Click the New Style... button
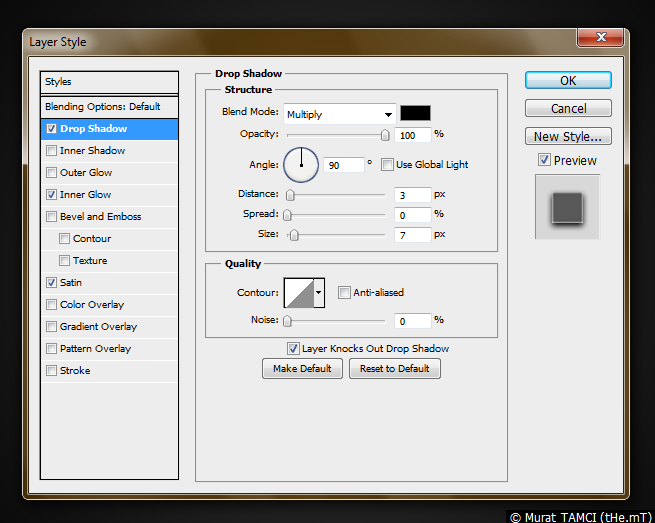The image size is (655, 523). coord(568,137)
